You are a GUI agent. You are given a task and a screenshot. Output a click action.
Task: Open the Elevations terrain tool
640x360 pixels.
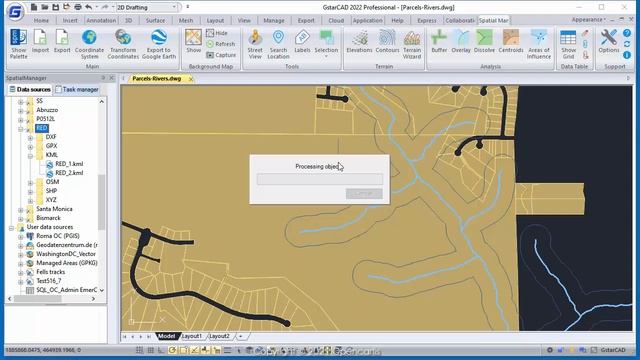[x=360, y=41]
